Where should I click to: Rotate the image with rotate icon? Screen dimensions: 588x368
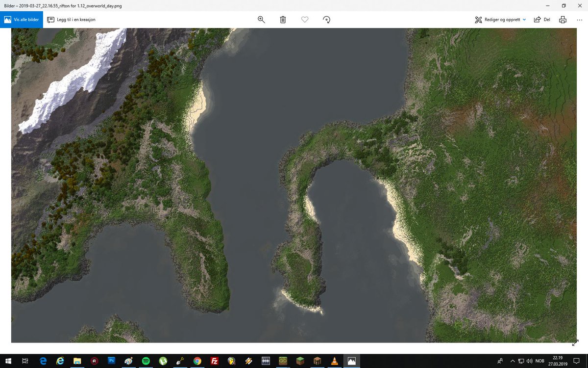tap(327, 20)
